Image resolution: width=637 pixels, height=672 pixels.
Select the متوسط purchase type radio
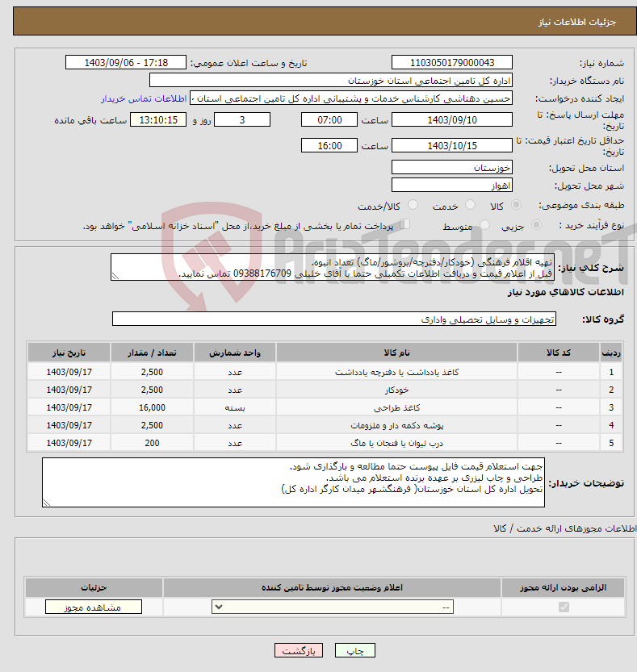(x=484, y=224)
